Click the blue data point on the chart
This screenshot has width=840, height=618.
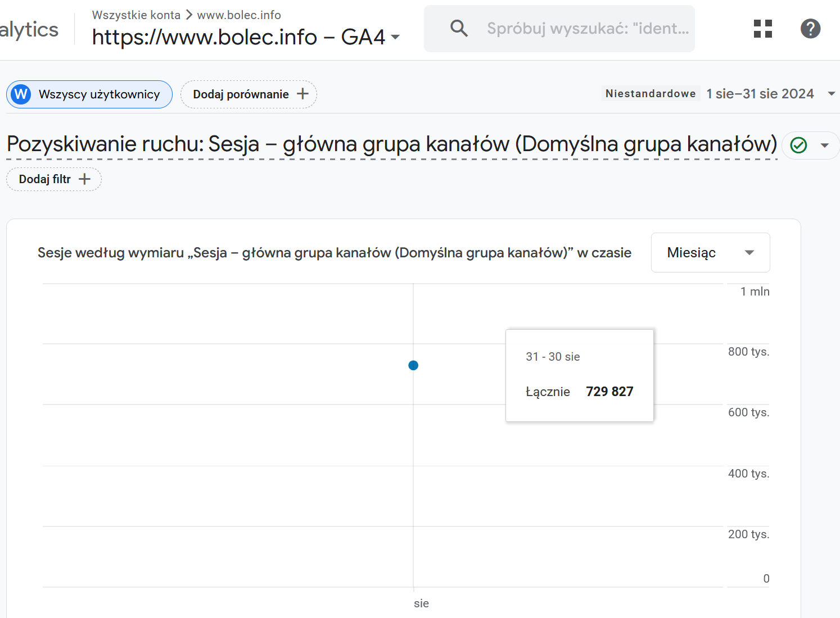click(x=413, y=365)
